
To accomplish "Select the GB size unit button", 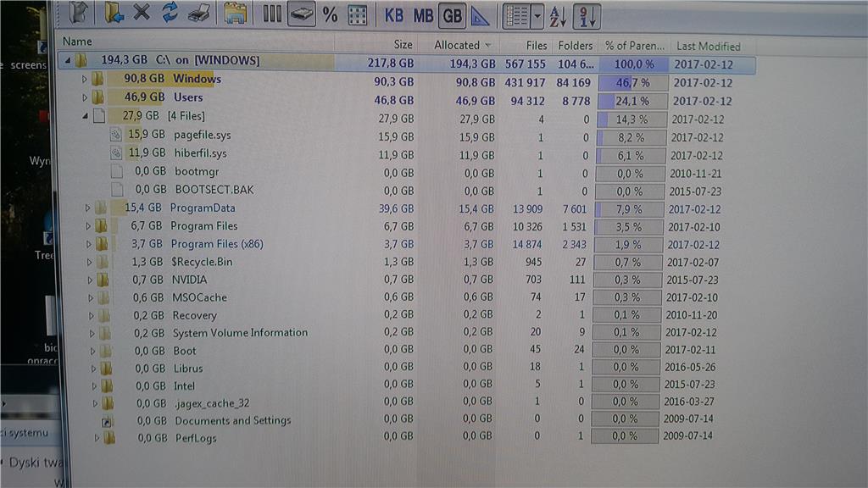I will pos(452,16).
